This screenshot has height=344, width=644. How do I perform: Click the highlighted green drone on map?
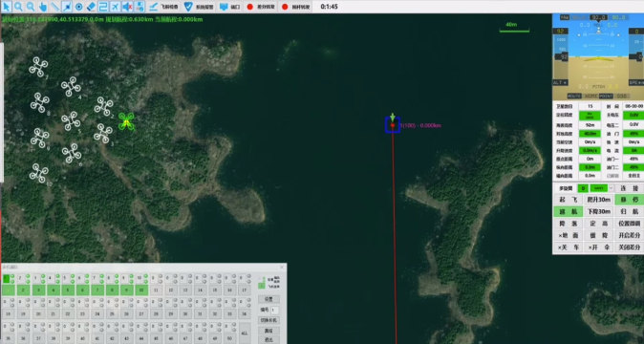tap(126, 121)
